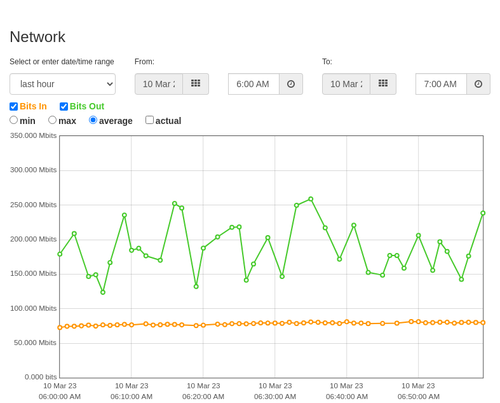The height and width of the screenshot is (403, 500).
Task: Select the max radio button
Action: pyautogui.click(x=52, y=120)
